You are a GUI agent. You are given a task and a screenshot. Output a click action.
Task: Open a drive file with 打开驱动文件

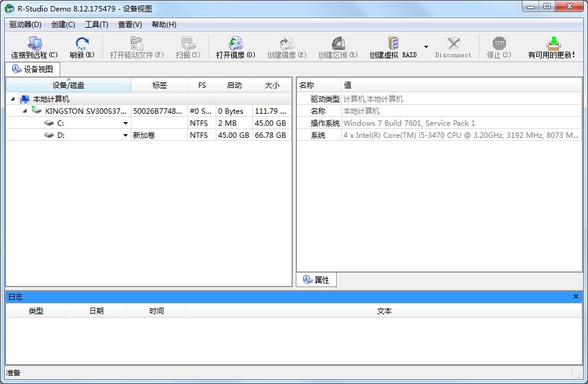click(x=136, y=47)
